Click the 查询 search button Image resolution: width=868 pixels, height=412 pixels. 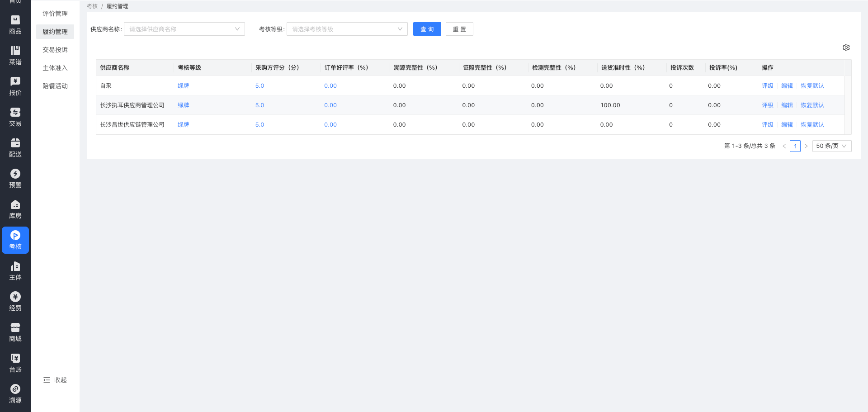tap(427, 29)
